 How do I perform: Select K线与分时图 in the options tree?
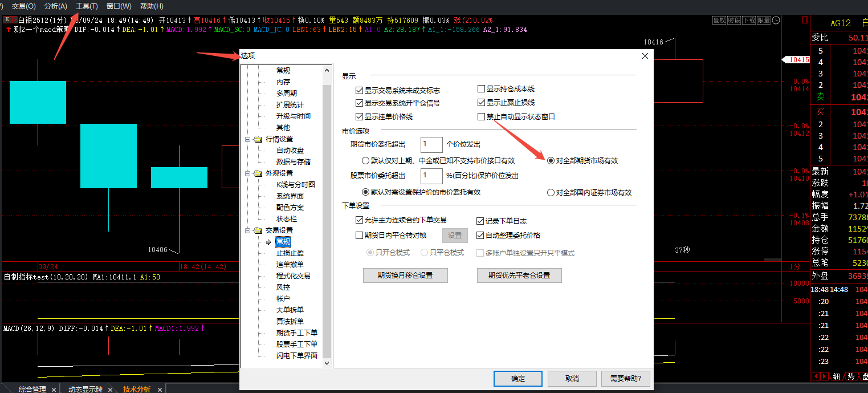(x=296, y=185)
